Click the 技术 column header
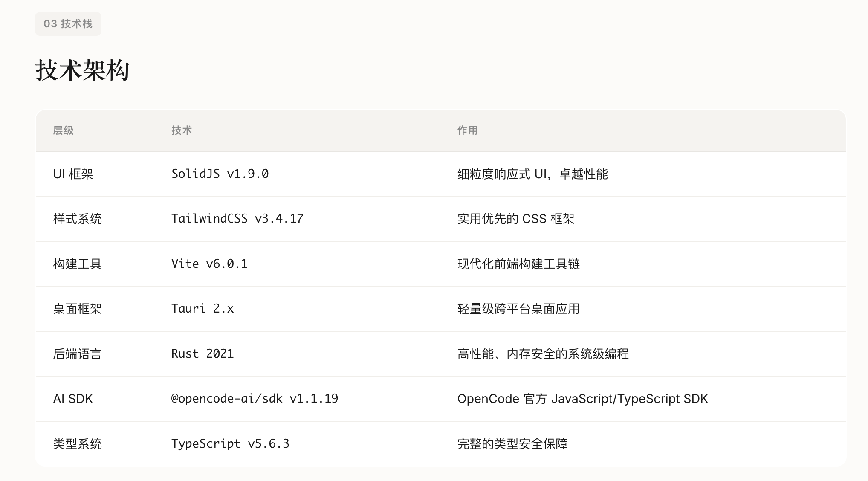The height and width of the screenshot is (481, 868). (182, 130)
